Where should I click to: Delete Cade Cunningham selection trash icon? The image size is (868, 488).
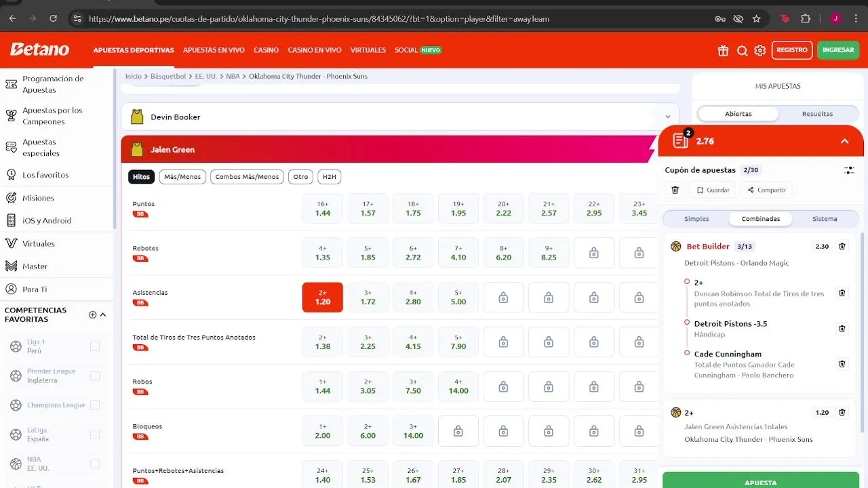(842, 363)
